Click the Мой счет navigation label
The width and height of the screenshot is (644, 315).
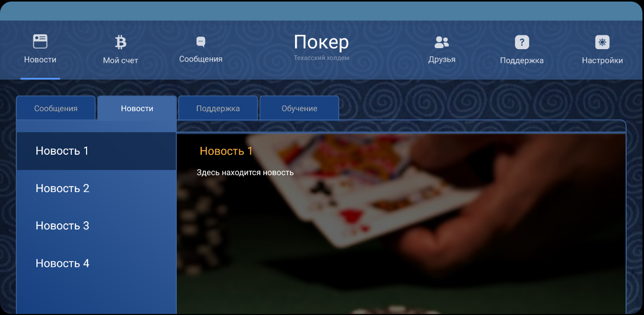coord(120,60)
